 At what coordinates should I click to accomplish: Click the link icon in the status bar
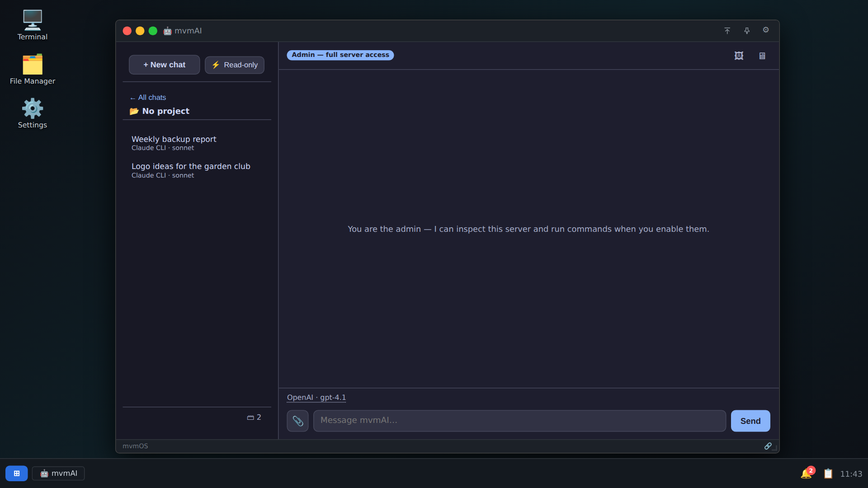[768, 446]
